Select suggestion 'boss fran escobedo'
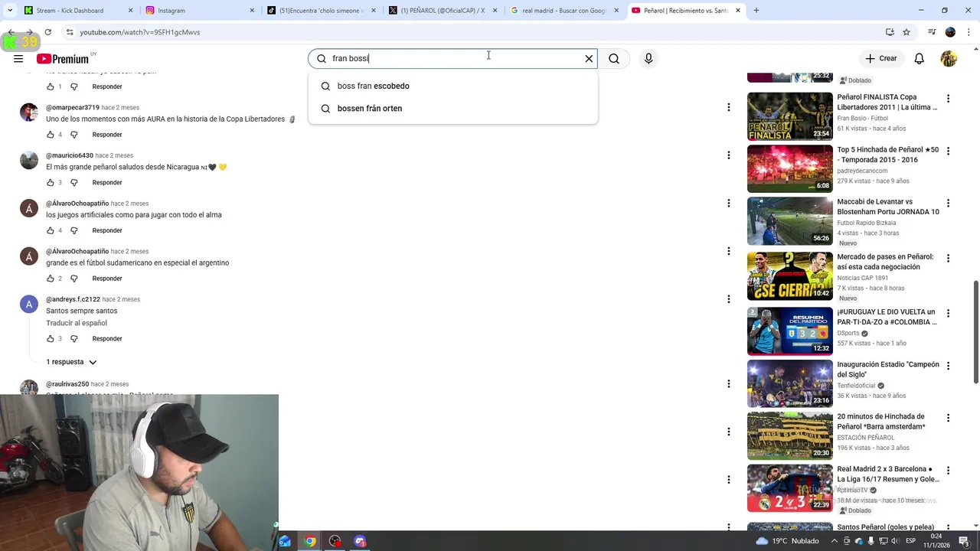Viewport: 980px width, 551px height. point(452,86)
